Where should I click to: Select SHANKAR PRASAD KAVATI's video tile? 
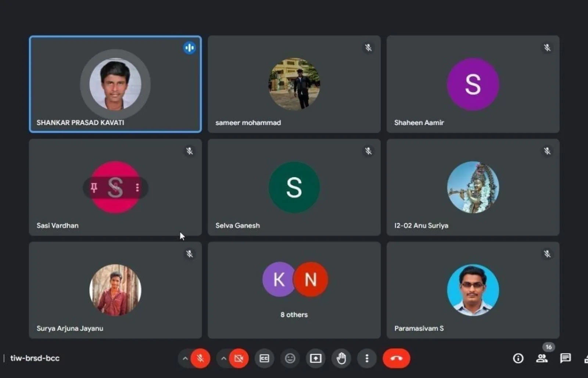click(x=115, y=84)
